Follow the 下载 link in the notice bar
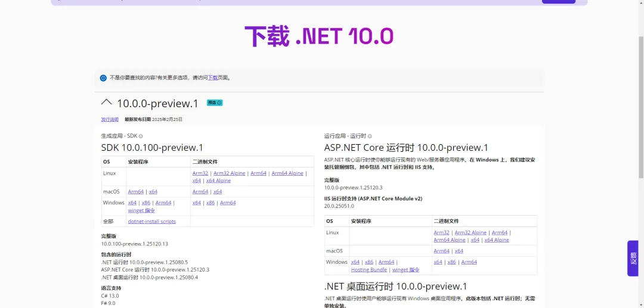 [212, 78]
